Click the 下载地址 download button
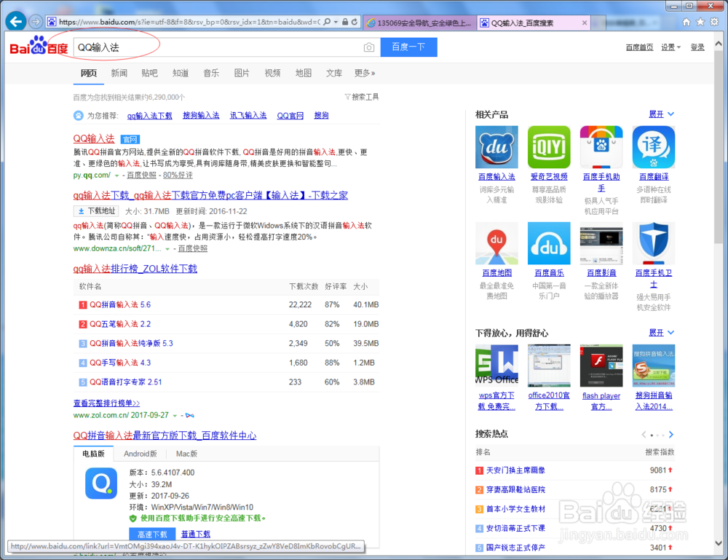The image size is (728, 560). pyautogui.click(x=97, y=211)
